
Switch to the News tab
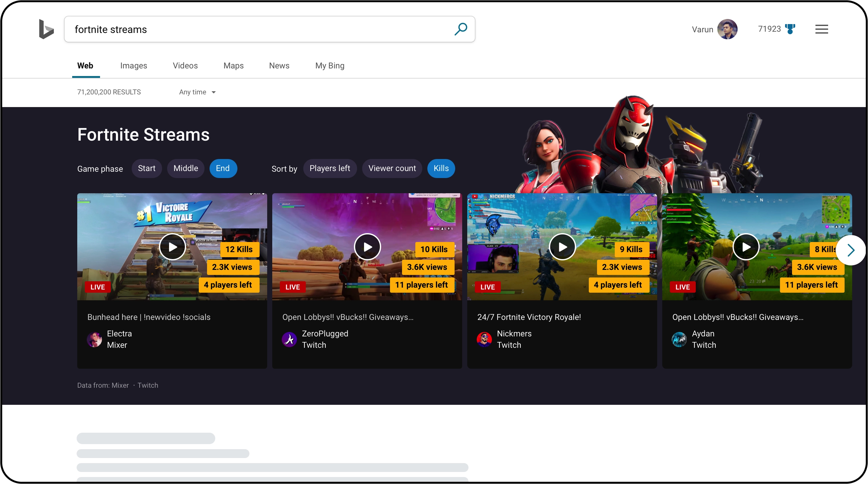coord(279,66)
